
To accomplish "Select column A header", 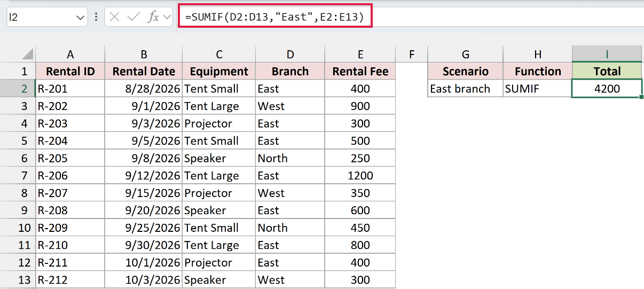I will (x=70, y=54).
